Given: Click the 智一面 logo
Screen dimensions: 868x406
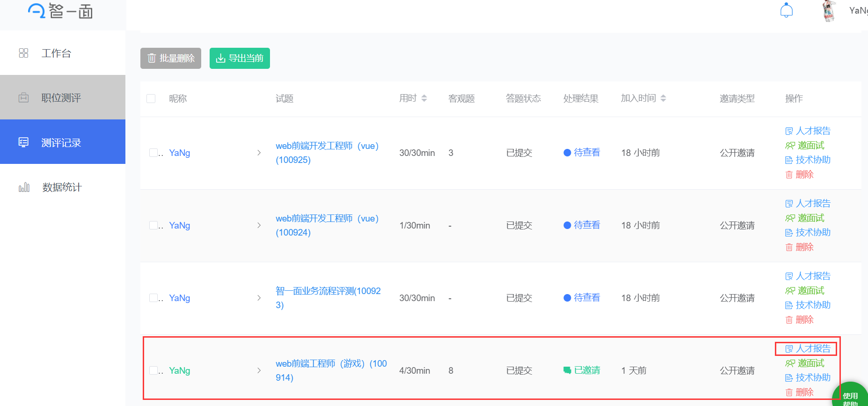Looking at the screenshot, I should click(x=60, y=10).
